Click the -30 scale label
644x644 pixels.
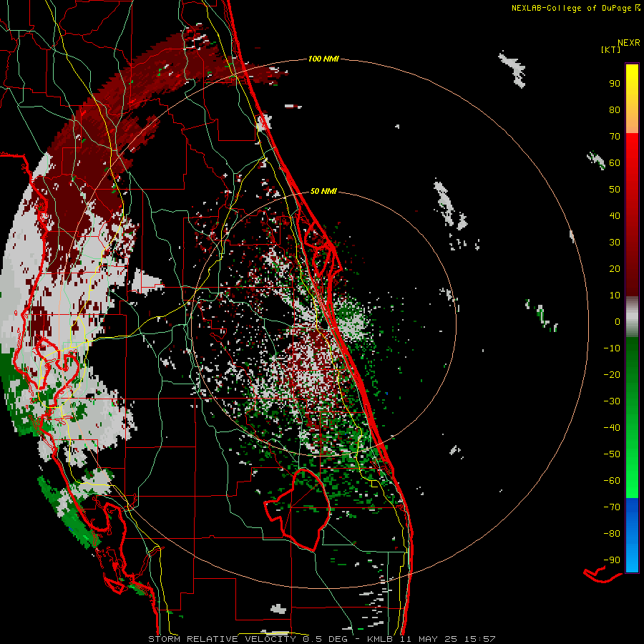(x=612, y=401)
